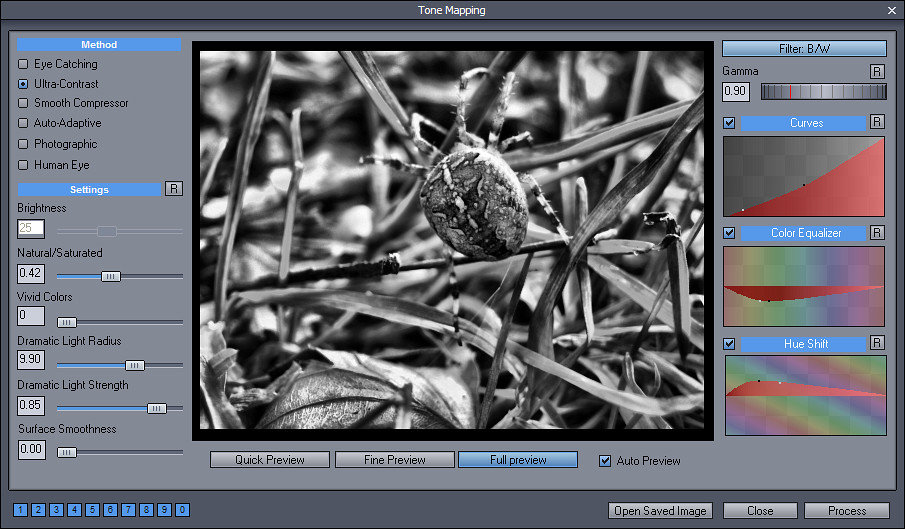Load preset number 1
Viewport: 905px width, 529px height.
pyautogui.click(x=21, y=510)
